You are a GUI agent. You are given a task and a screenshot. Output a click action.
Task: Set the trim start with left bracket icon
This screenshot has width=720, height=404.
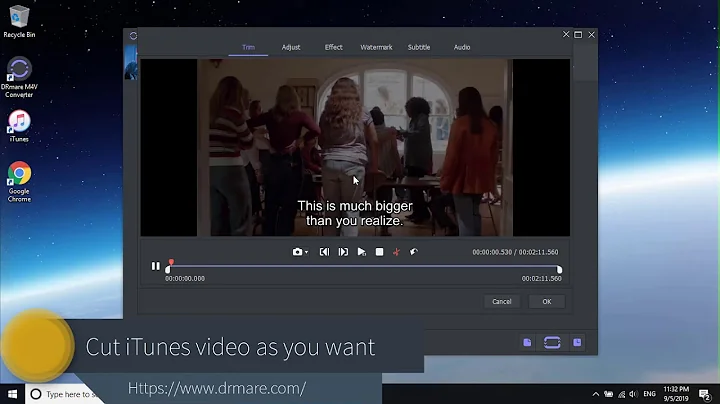[x=324, y=252]
